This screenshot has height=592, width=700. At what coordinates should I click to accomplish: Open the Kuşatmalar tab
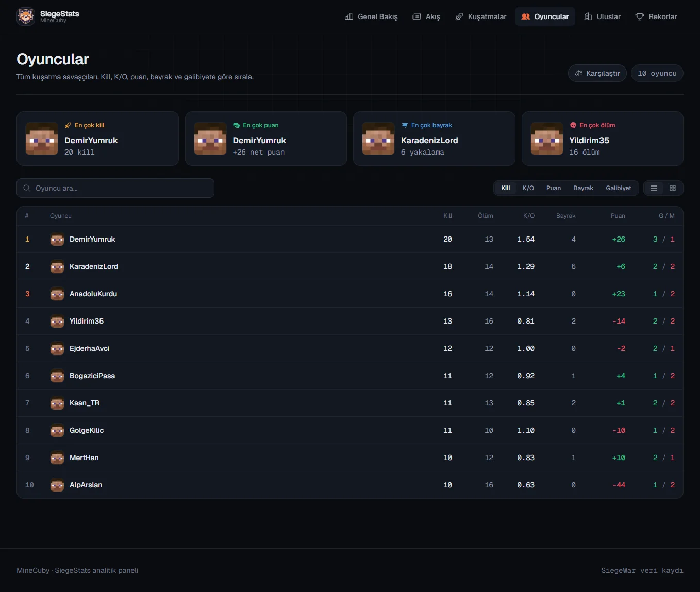click(481, 16)
